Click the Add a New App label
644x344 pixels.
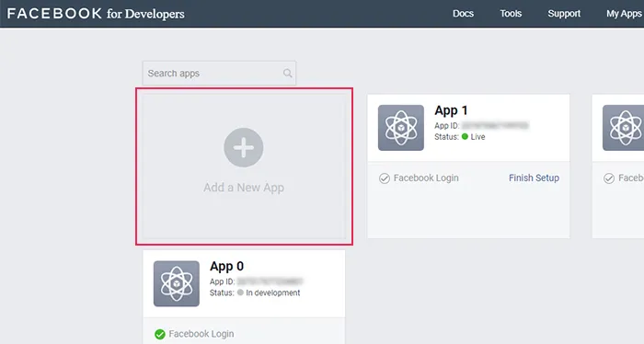(x=244, y=188)
